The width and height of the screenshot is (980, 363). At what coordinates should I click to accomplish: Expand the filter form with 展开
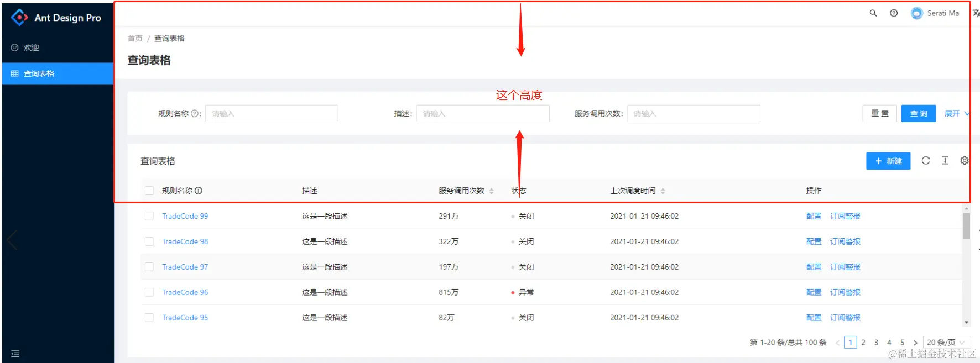[957, 114]
